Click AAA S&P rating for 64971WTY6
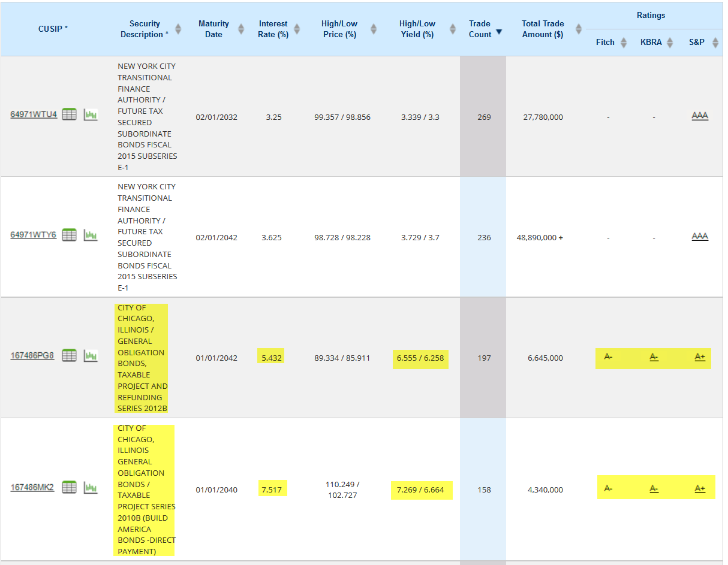The height and width of the screenshot is (565, 728). (x=700, y=236)
